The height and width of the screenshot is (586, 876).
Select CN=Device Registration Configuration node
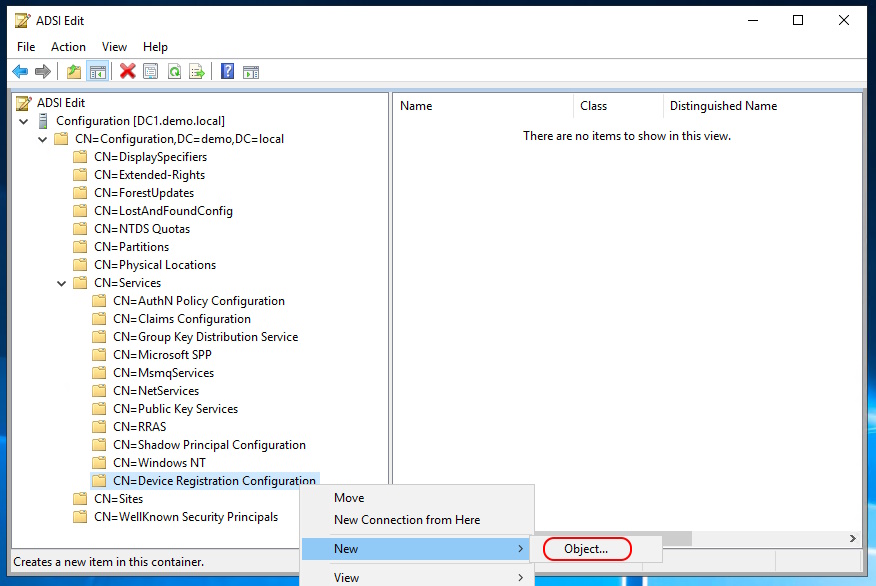214,480
